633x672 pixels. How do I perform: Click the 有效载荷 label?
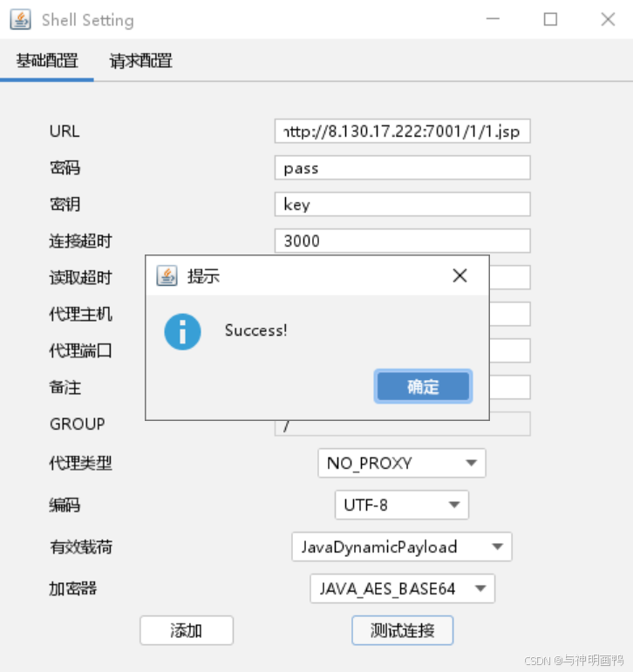[80, 546]
